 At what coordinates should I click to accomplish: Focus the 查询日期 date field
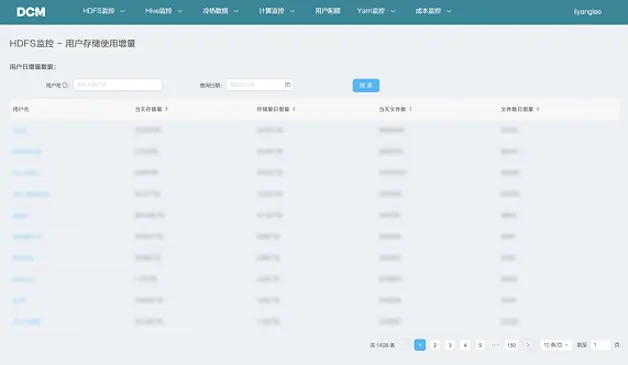point(260,85)
